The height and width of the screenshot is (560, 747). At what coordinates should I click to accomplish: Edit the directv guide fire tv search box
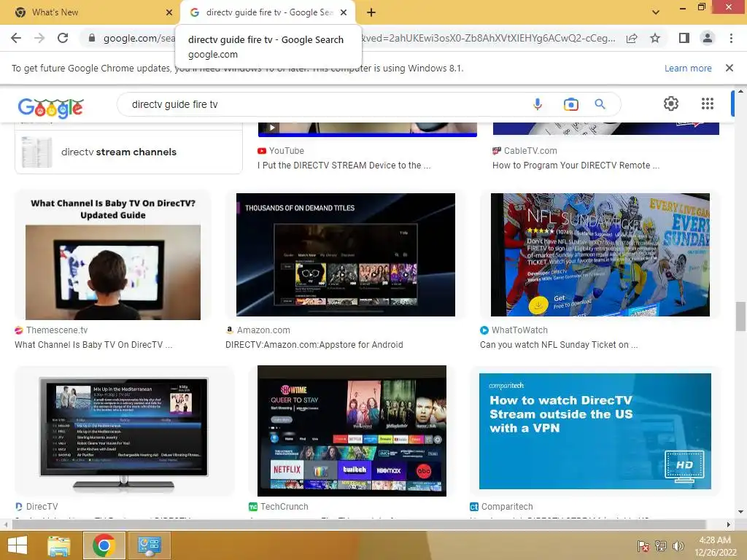[x=324, y=104]
